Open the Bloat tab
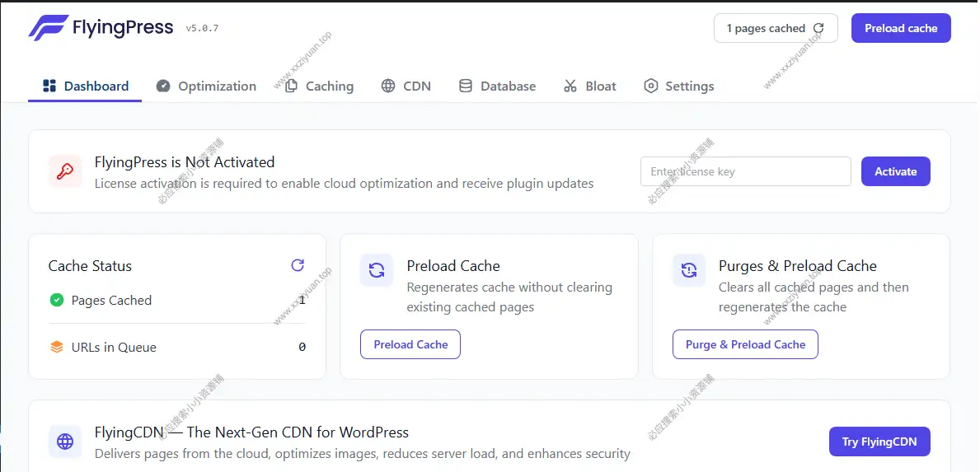This screenshot has width=980, height=472. tap(590, 86)
